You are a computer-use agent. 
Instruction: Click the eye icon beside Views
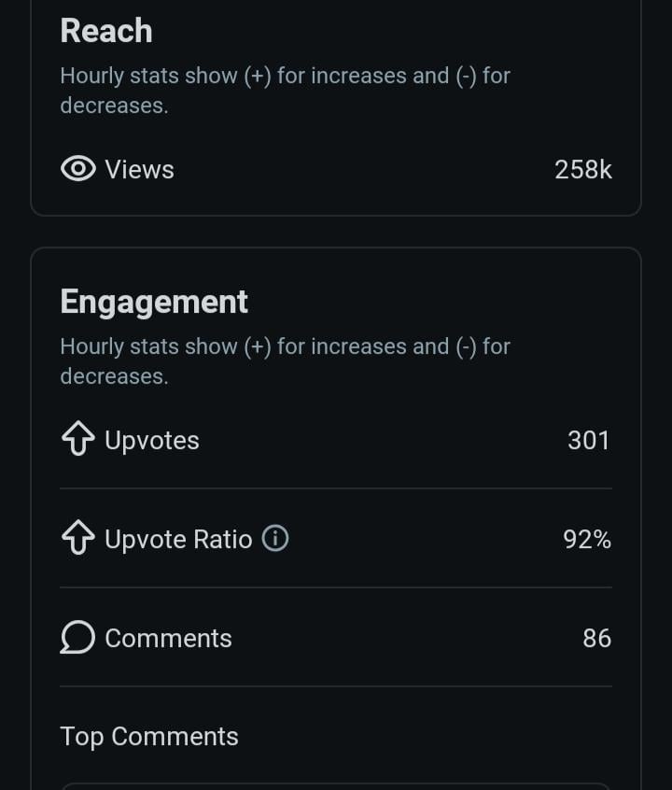[x=78, y=169]
